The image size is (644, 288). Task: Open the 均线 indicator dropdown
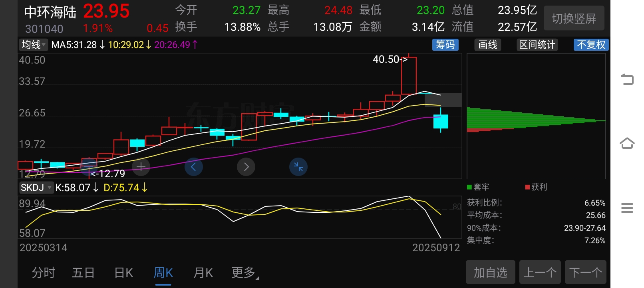34,45
